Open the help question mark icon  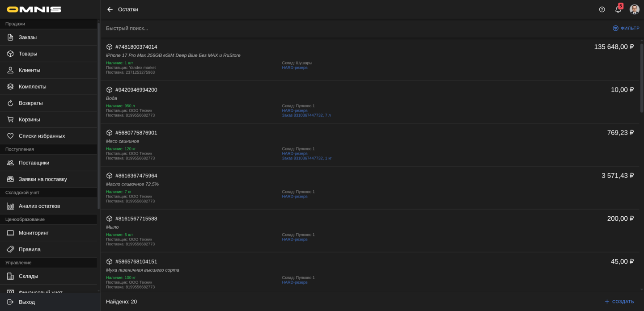click(x=602, y=9)
